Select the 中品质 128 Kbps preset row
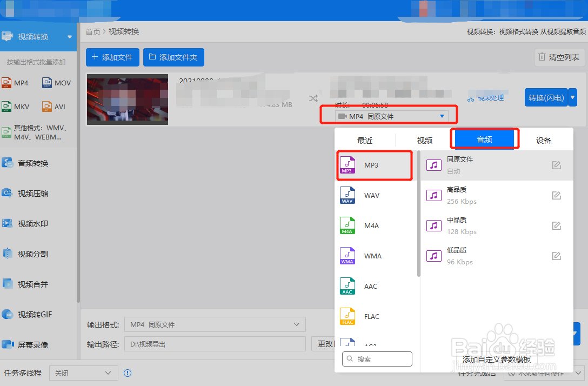588x386 pixels. click(497, 225)
